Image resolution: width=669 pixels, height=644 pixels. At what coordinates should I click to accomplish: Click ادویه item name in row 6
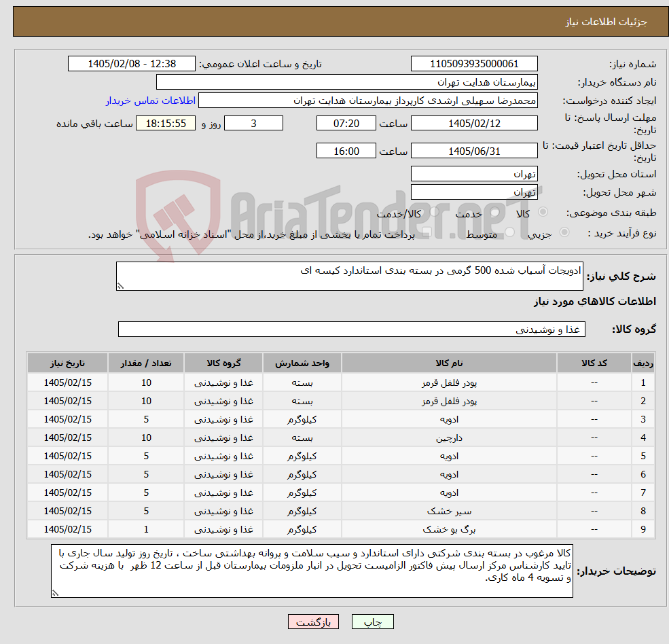[449, 475]
